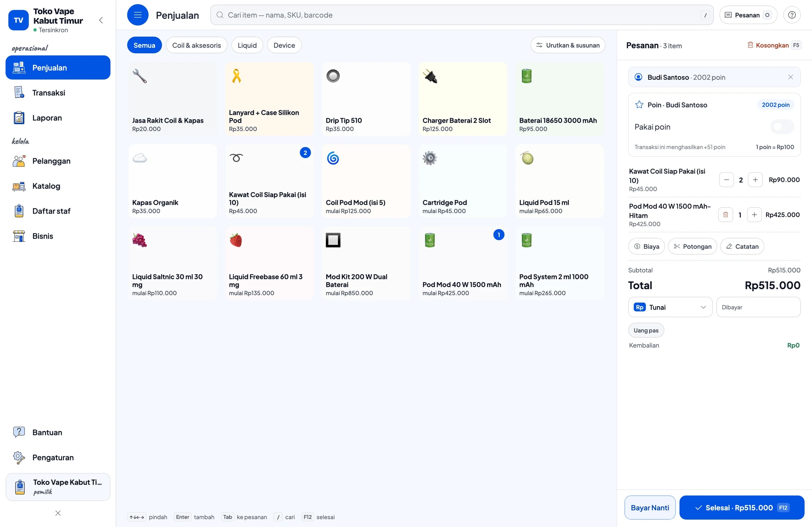
Task: Add Jasa Rakit Coil & Kapas item
Action: (173, 99)
